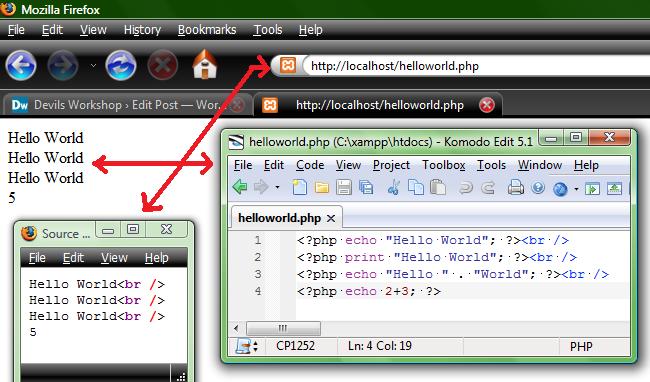Viewport: 650px width, 382px height.
Task: Click Komodo Save All icon
Action: [x=366, y=188]
